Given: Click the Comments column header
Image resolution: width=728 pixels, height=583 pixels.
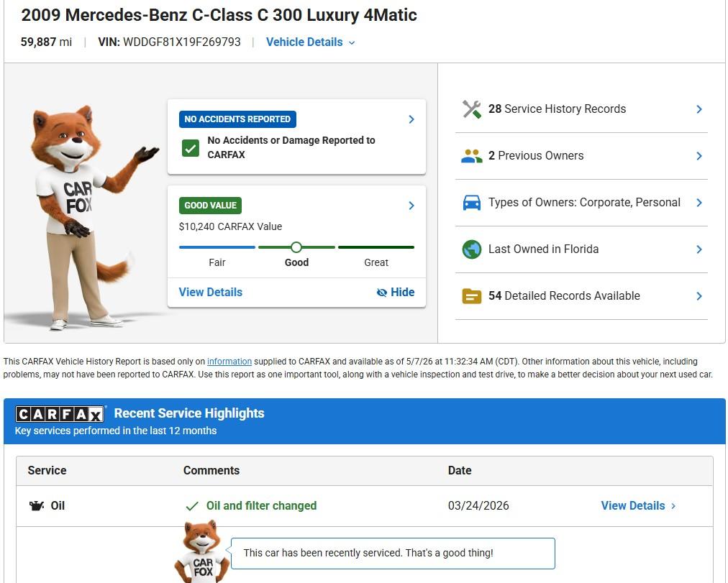Looking at the screenshot, I should click(211, 470).
